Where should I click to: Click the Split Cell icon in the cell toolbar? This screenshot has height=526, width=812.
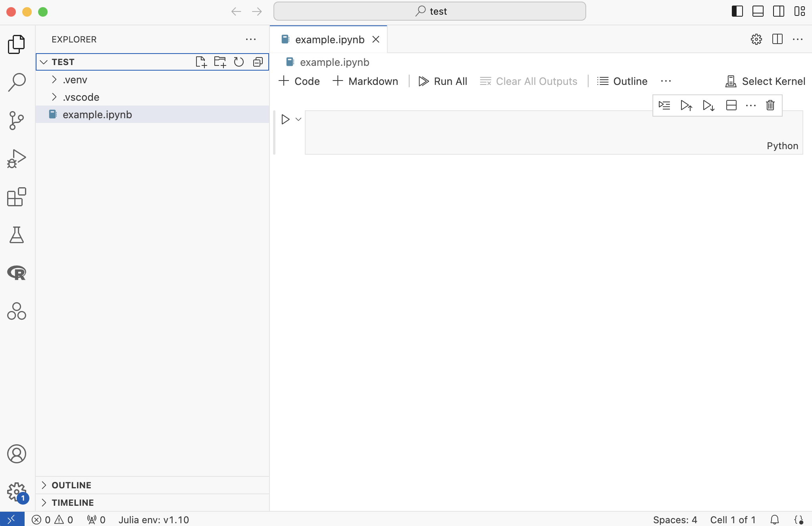tap(731, 105)
